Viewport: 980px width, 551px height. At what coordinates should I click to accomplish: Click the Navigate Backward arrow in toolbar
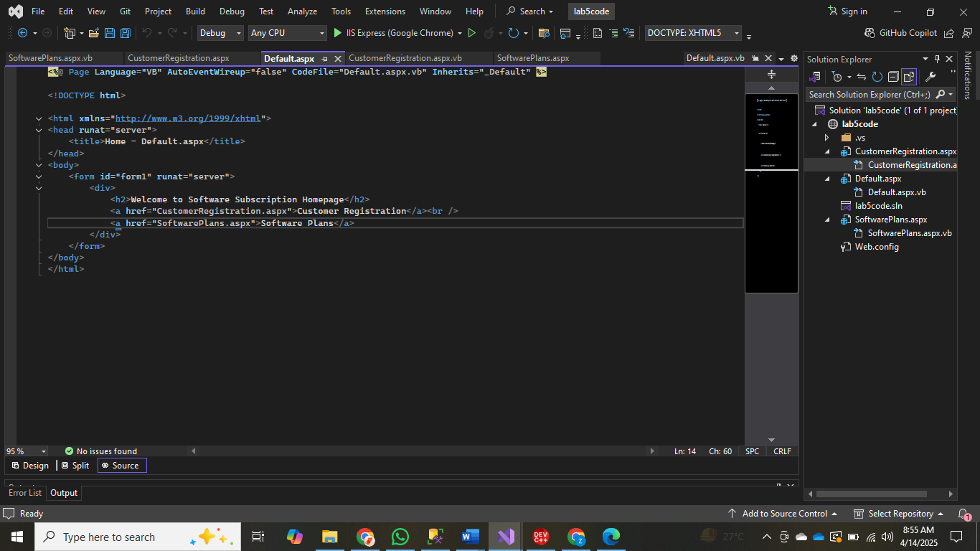pos(22,33)
